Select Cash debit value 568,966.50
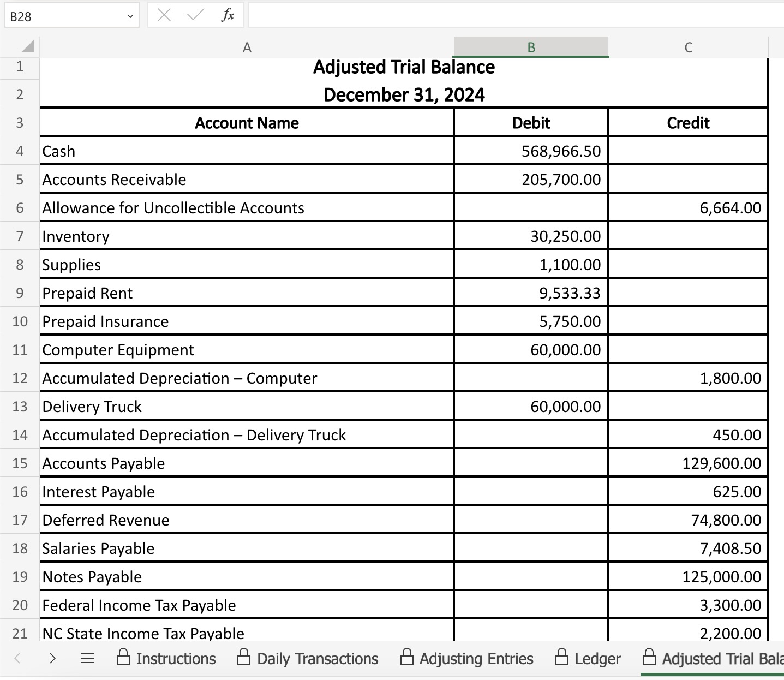 coord(531,151)
